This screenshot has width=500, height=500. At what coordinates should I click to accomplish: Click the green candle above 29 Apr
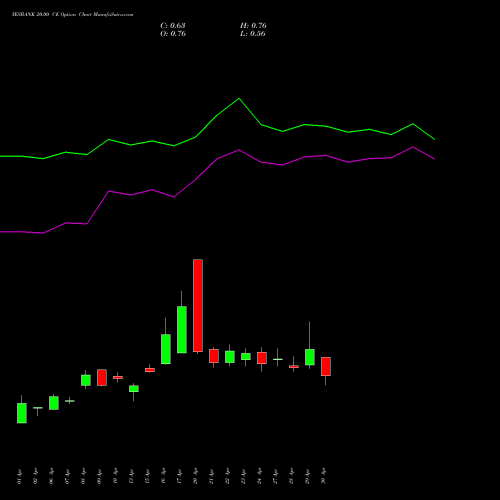(310, 357)
